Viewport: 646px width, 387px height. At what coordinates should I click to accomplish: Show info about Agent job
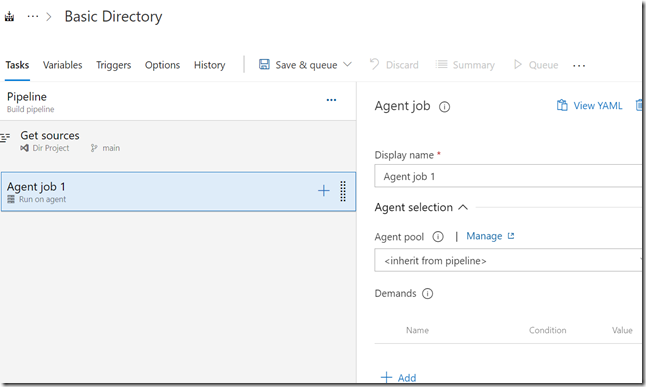445,107
